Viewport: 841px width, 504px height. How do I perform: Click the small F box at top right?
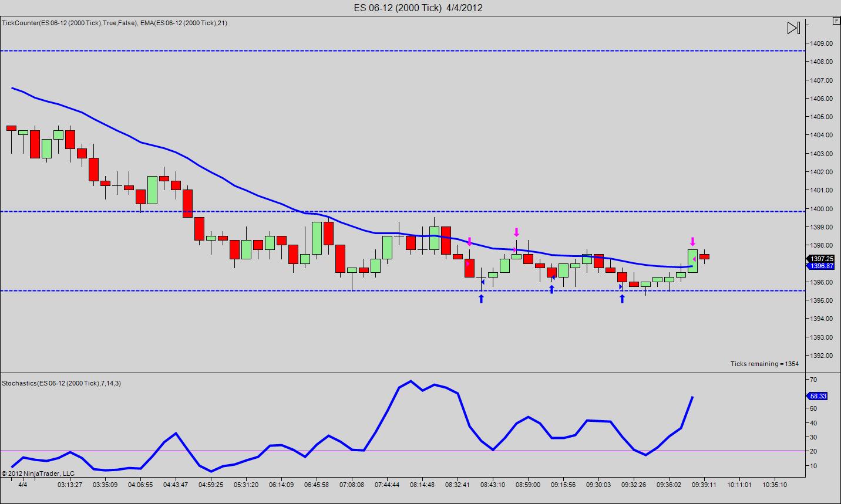click(x=836, y=21)
